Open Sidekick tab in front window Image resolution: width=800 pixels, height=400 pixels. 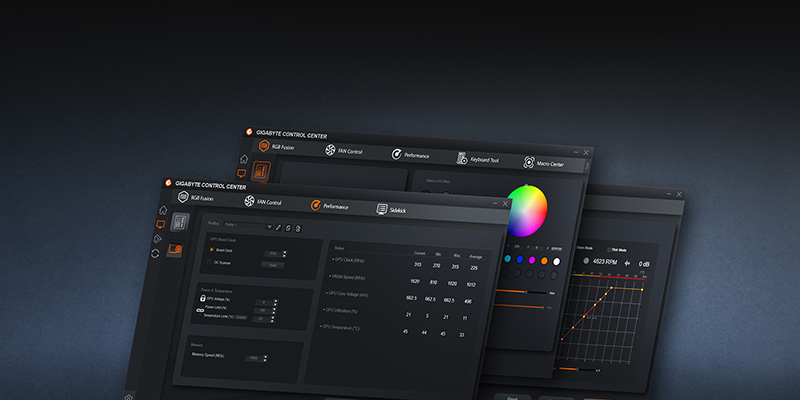coord(391,210)
